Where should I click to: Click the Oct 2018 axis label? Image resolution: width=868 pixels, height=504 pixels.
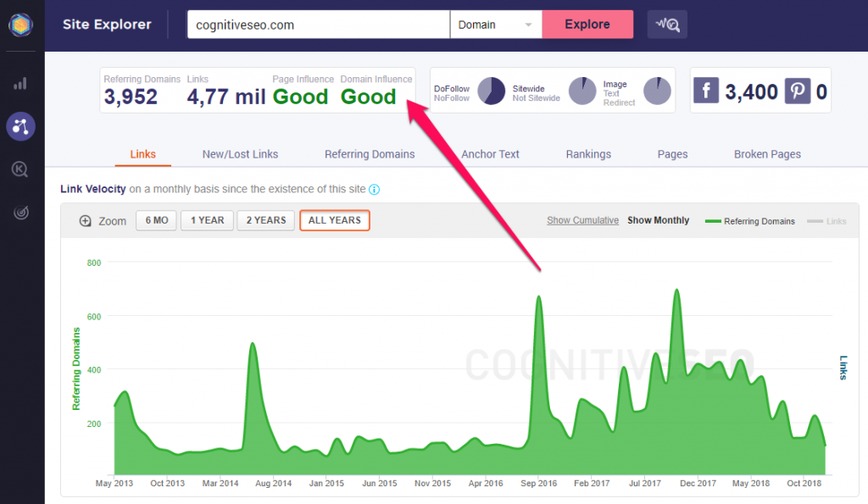click(804, 483)
